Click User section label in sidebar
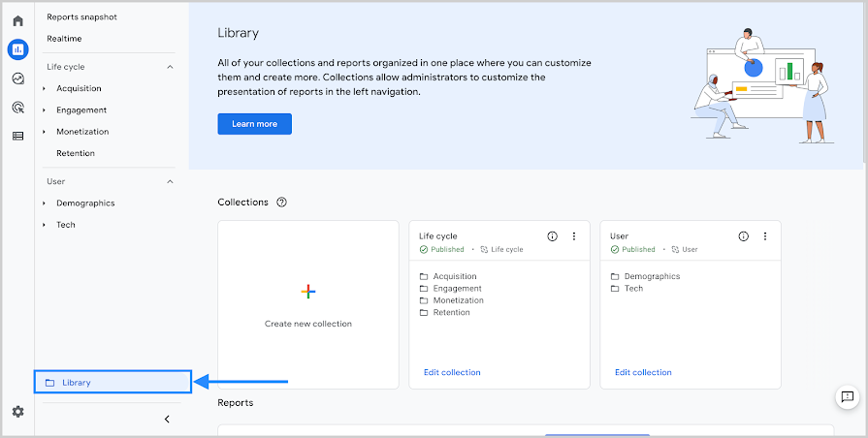The image size is (868, 438). pos(55,181)
